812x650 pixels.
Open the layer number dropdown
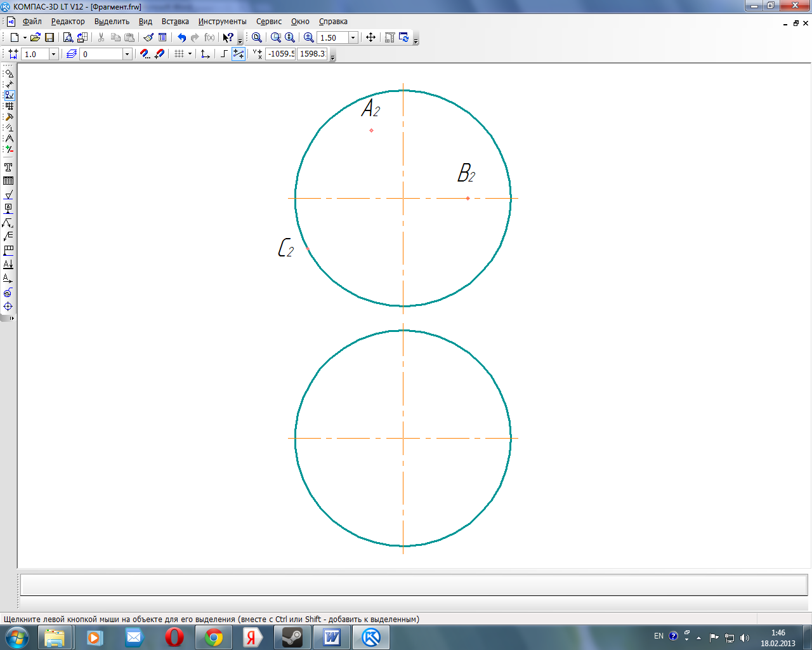coord(127,54)
